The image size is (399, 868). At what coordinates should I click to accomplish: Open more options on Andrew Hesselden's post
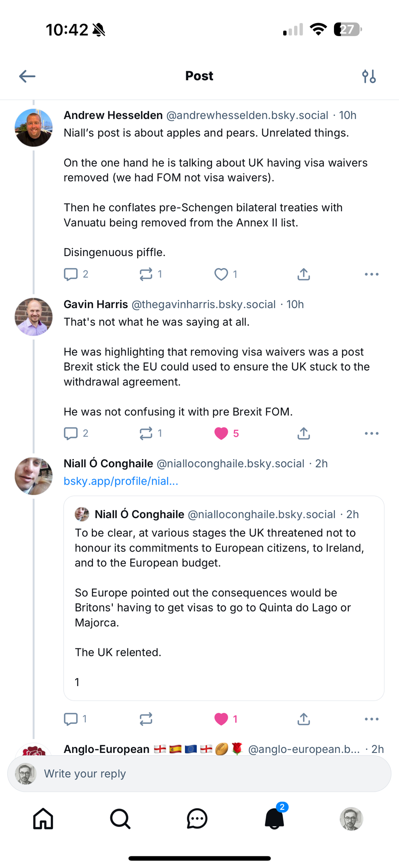coord(372,274)
